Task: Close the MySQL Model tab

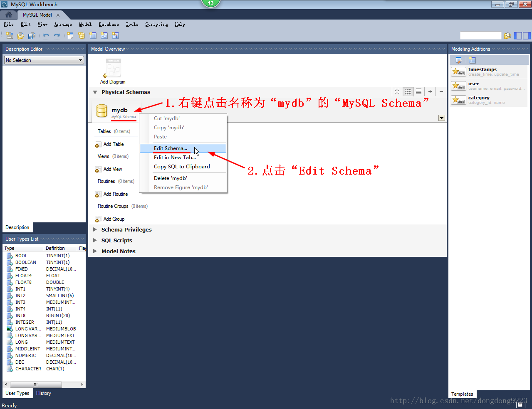Action: coord(58,15)
